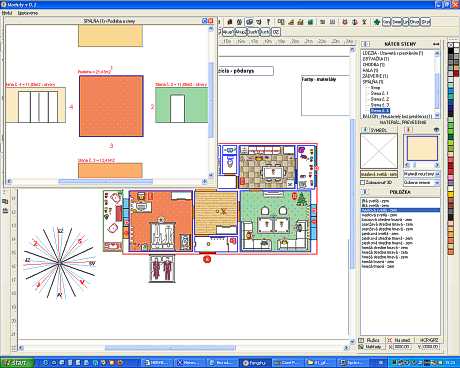Click the Start button on taskbar
Image resolution: width=460 pixels, height=368 pixels.
(17, 363)
